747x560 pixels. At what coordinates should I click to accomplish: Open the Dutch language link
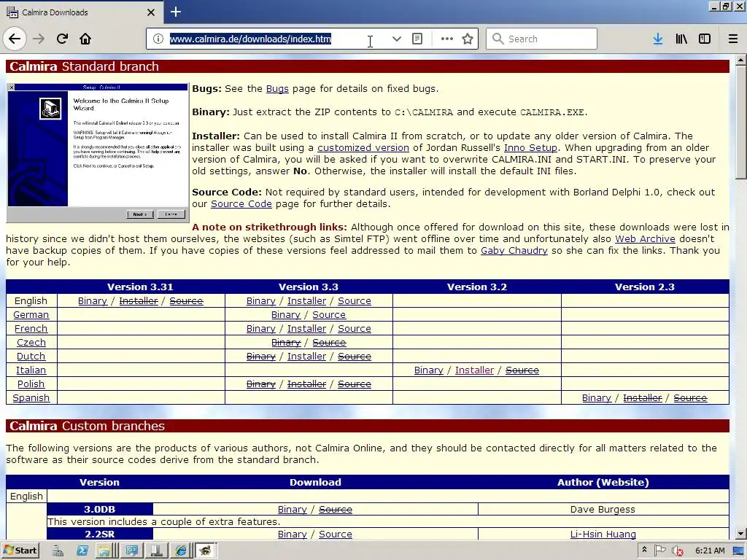pos(31,356)
